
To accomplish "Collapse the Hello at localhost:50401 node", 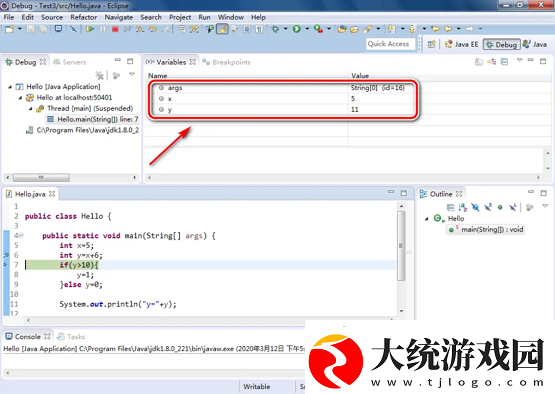I will 20,98.
